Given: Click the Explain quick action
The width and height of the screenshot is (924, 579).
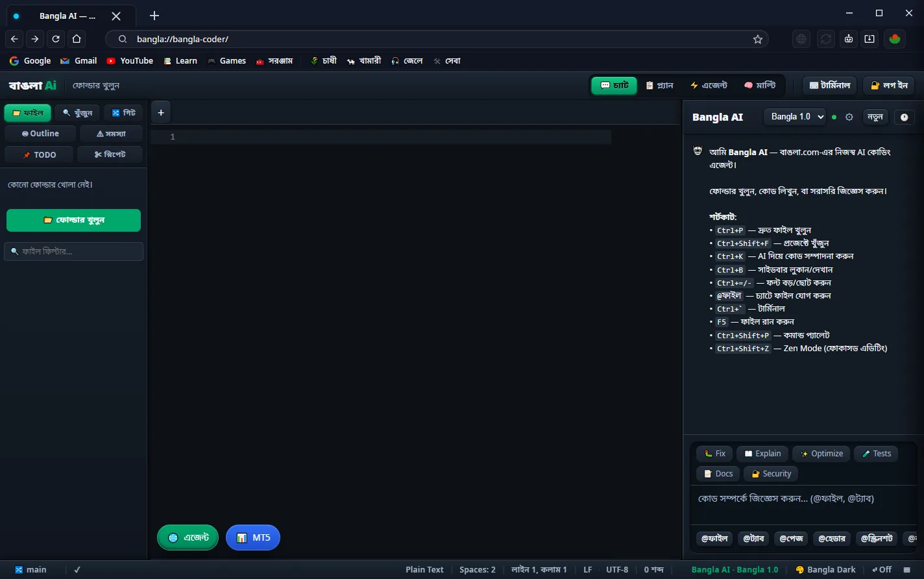Looking at the screenshot, I should 762,454.
